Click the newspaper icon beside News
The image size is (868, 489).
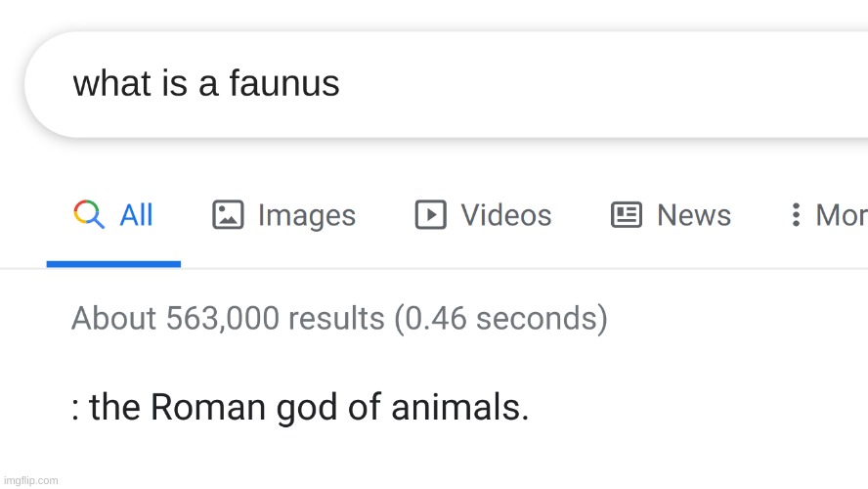point(627,215)
